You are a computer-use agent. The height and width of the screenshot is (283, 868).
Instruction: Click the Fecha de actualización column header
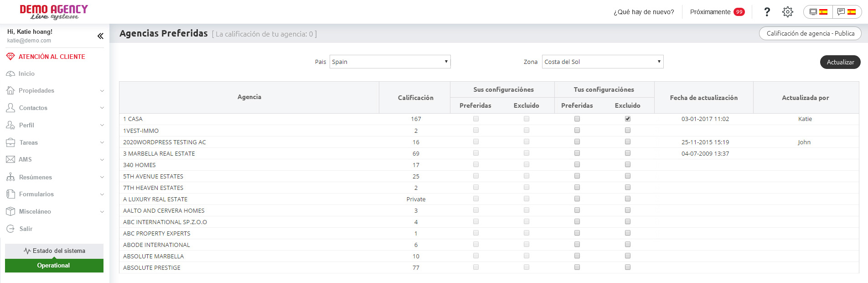pos(704,98)
